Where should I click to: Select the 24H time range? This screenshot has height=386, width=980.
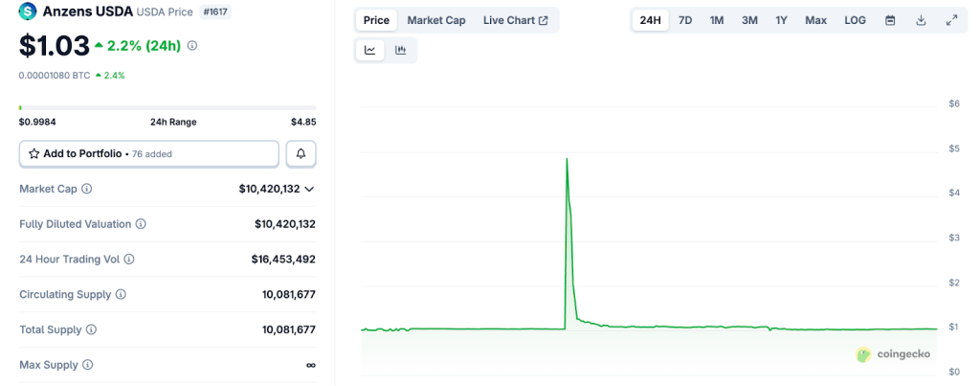[651, 20]
